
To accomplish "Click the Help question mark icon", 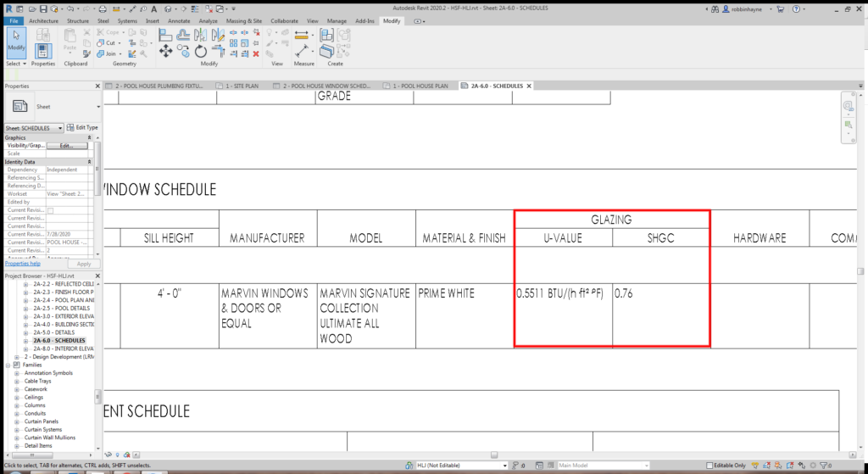I will point(796,8).
